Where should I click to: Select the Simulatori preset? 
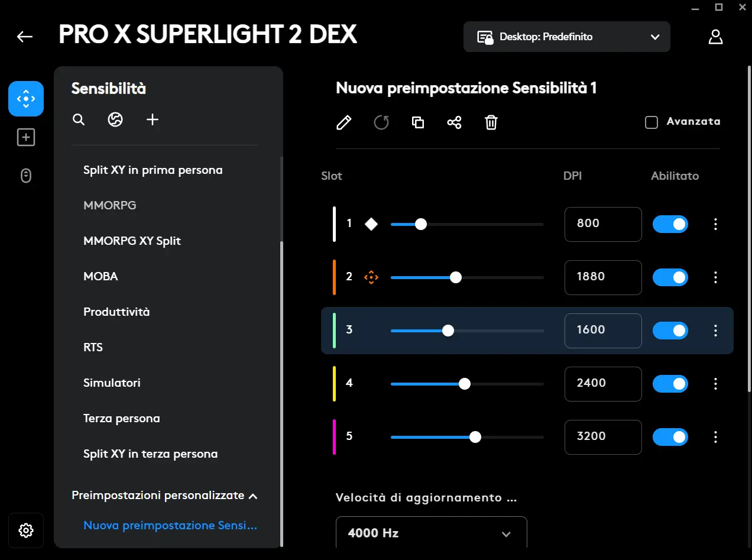point(112,383)
